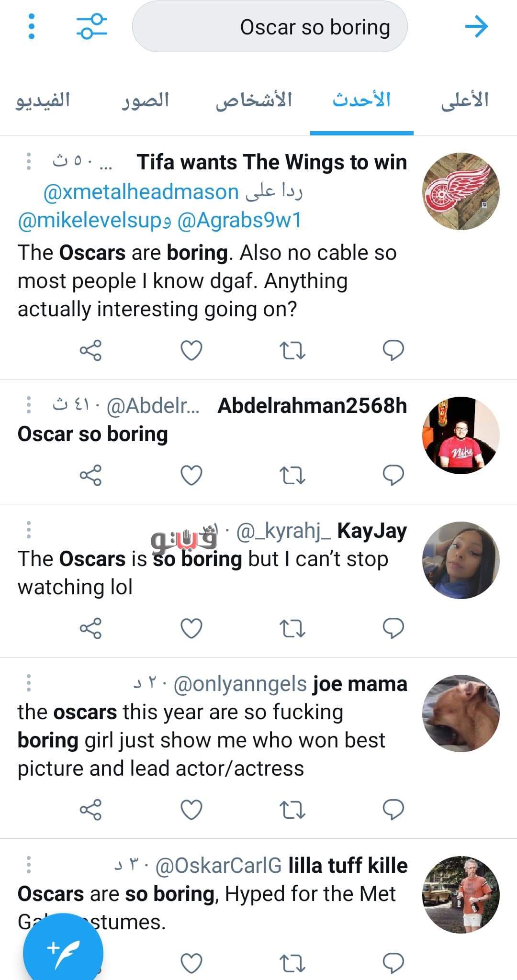
Task: Retweet the KayJay tweet
Action: pos(292,628)
